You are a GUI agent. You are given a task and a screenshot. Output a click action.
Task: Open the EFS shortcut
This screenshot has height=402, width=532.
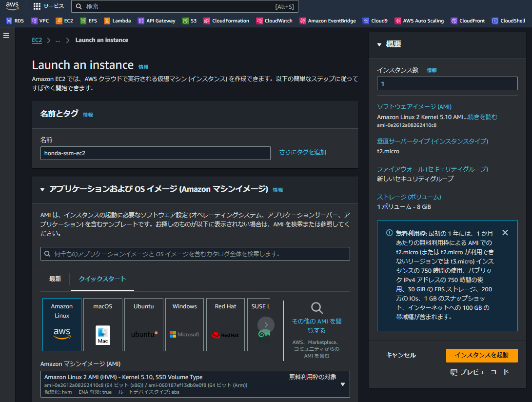[89, 20]
